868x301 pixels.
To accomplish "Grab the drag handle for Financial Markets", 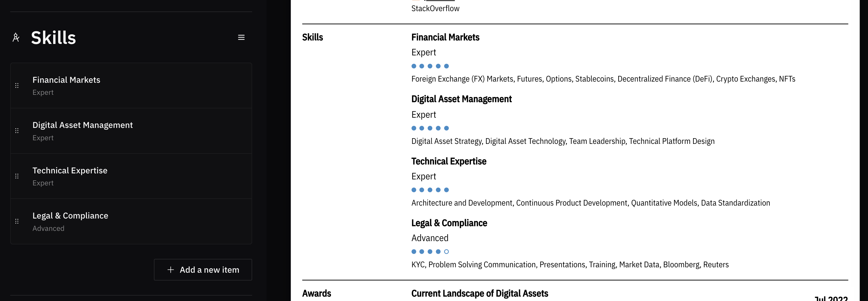I will click(x=17, y=86).
